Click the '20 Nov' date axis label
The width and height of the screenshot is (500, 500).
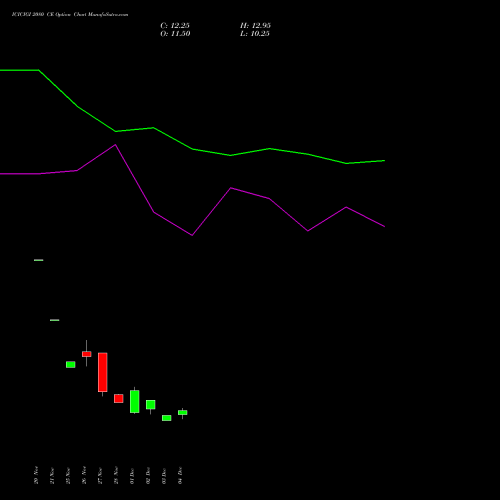pyautogui.click(x=36, y=475)
